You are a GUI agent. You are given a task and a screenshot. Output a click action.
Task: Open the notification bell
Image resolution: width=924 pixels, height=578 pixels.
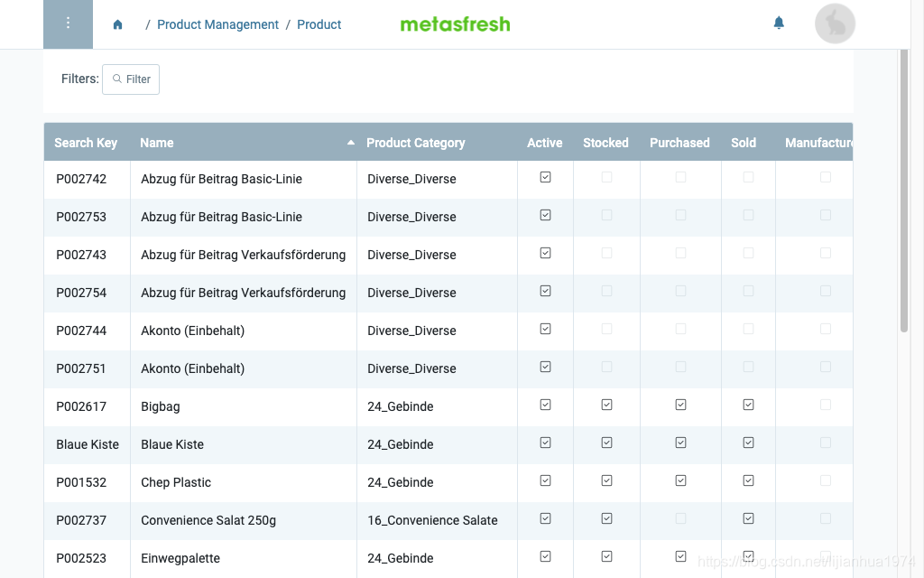tap(779, 23)
